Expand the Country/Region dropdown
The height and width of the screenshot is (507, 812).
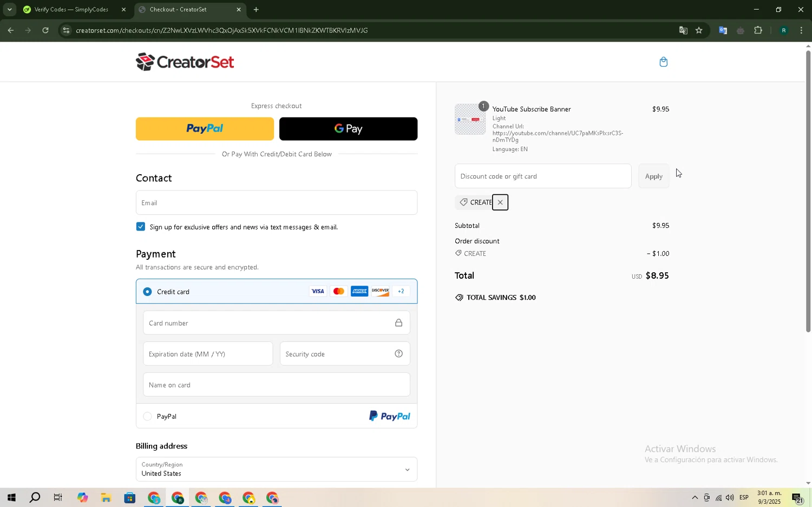tap(277, 469)
